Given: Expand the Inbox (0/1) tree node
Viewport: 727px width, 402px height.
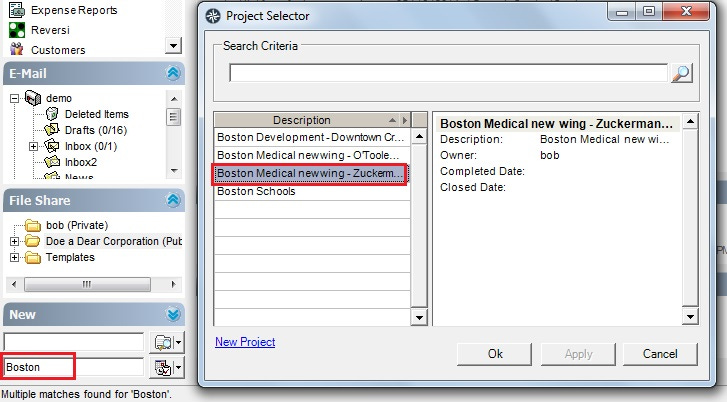Looking at the screenshot, I should pos(33,147).
